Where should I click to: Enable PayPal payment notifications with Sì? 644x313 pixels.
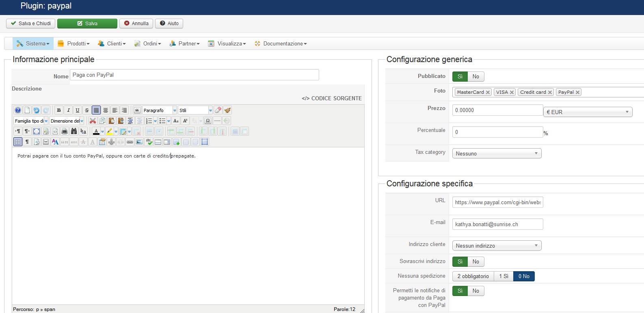point(460,291)
